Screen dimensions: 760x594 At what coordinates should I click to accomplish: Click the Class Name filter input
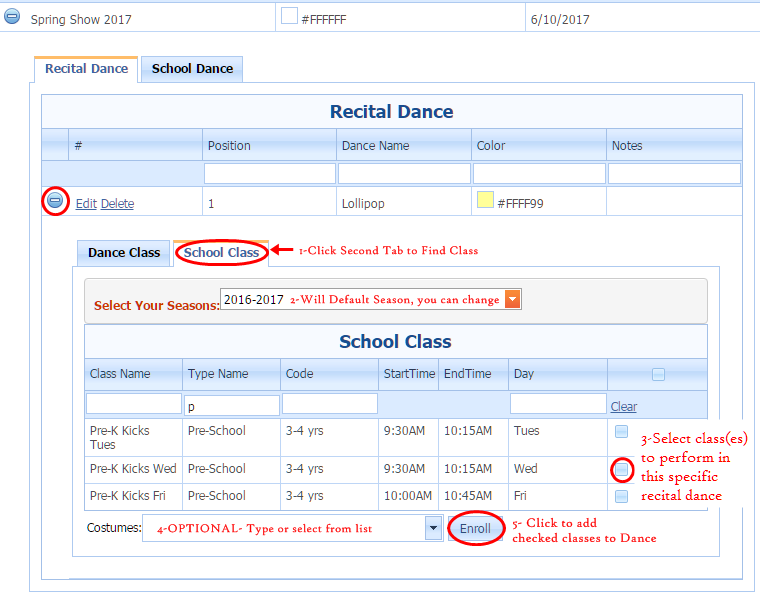134,404
